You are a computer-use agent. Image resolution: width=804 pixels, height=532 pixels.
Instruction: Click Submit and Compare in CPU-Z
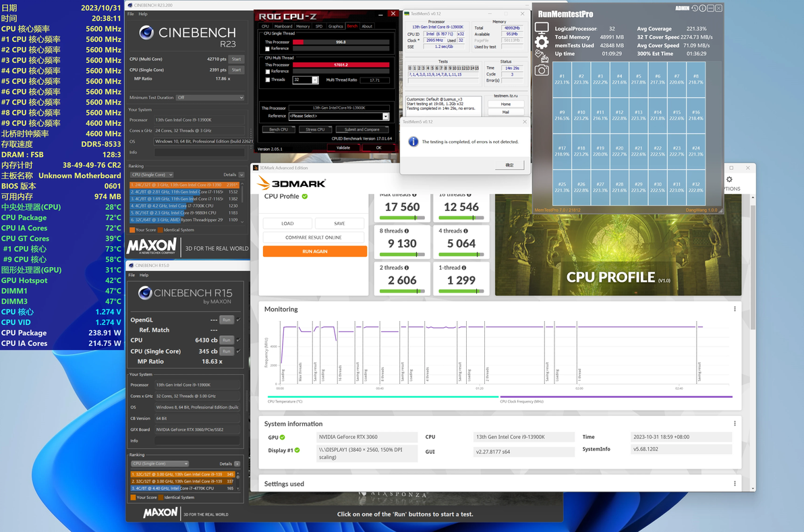click(362, 129)
